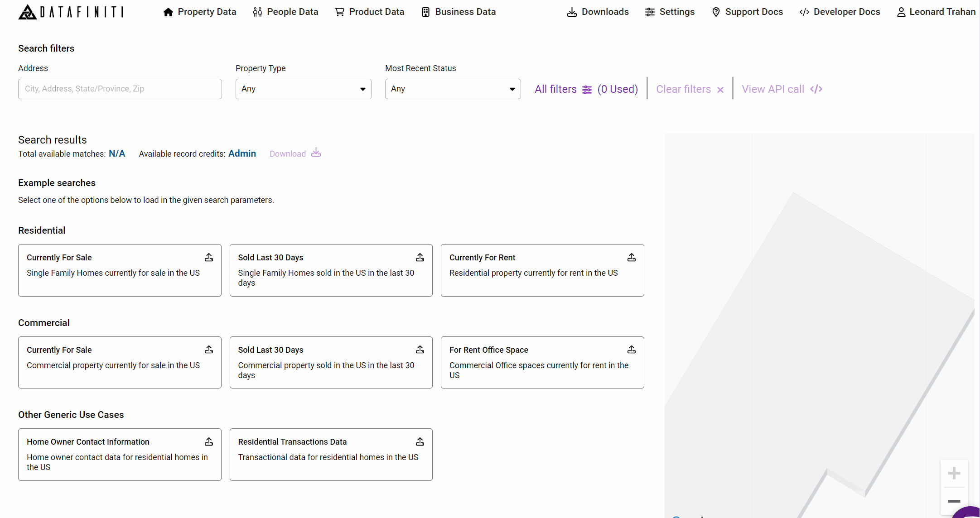Load Commercial Sold Last 30 Days icon
The width and height of the screenshot is (980, 518).
[420, 350]
